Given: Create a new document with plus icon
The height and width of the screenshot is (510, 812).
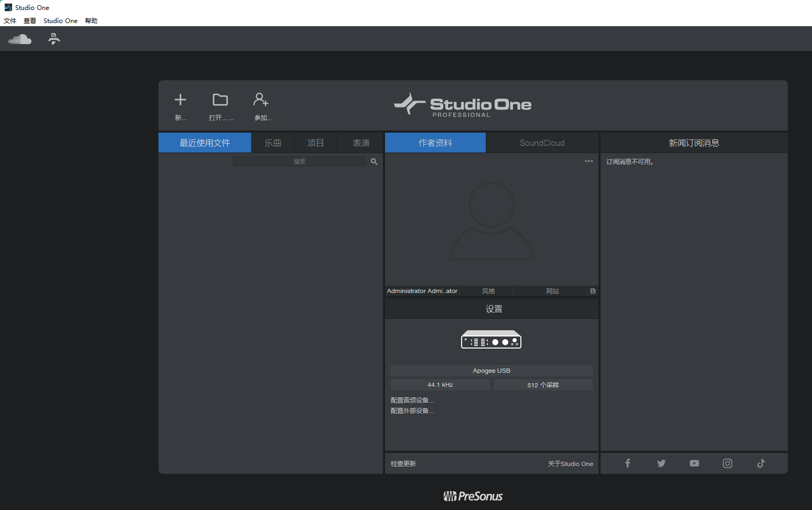Looking at the screenshot, I should click(x=180, y=100).
